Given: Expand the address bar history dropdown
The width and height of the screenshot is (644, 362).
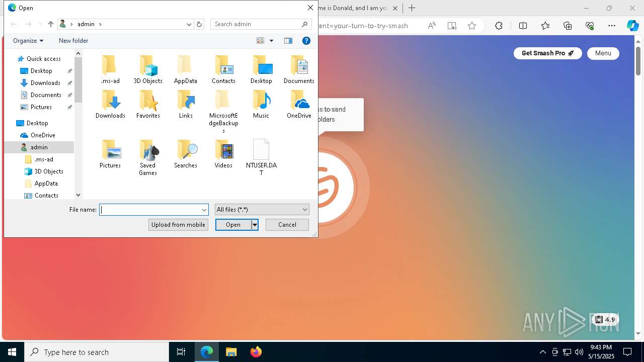Looking at the screenshot, I should pyautogui.click(x=189, y=24).
